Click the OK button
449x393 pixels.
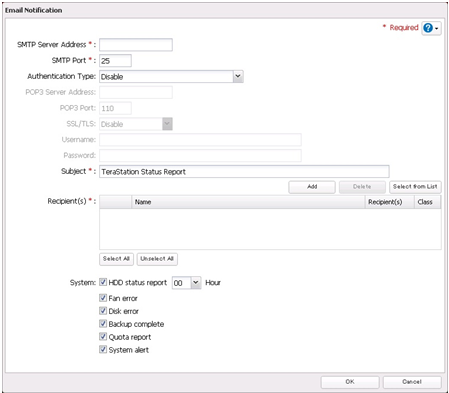[350, 382]
